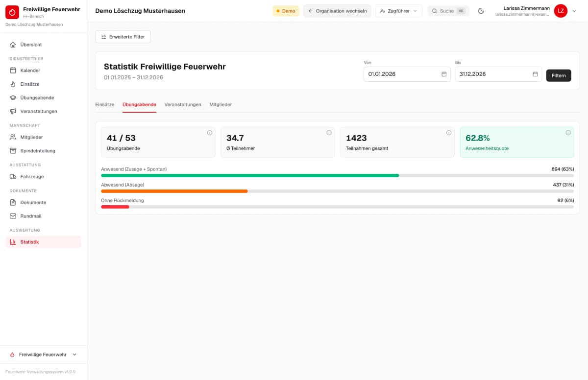
Task: Open Spindeinteilung in the sidebar
Action: coord(43,151)
